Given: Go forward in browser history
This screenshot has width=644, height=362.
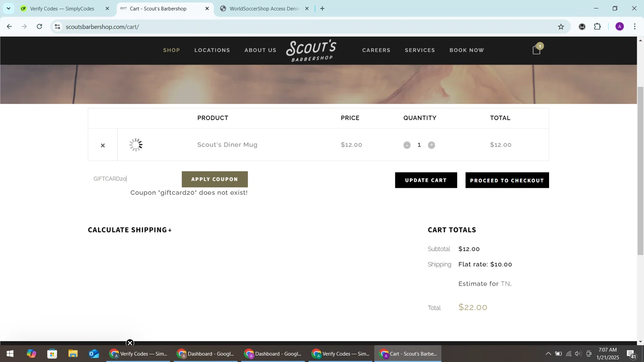Looking at the screenshot, I should [24, 27].
